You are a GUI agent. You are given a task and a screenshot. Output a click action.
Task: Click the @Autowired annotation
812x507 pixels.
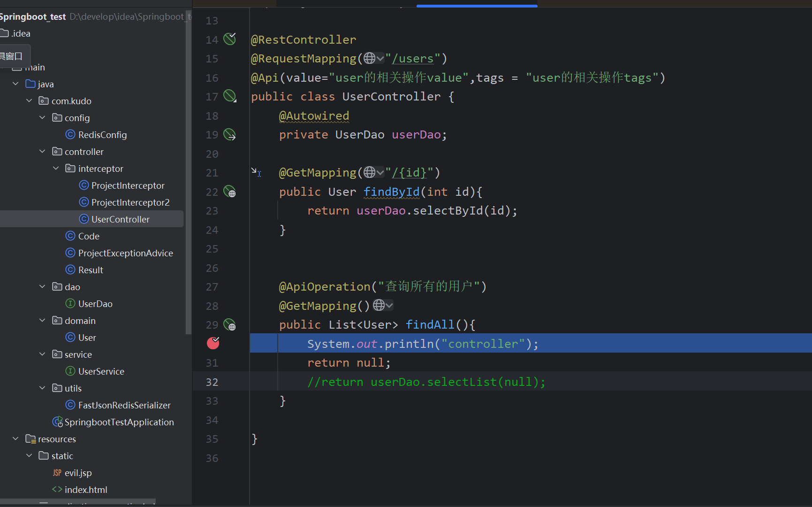tap(314, 116)
